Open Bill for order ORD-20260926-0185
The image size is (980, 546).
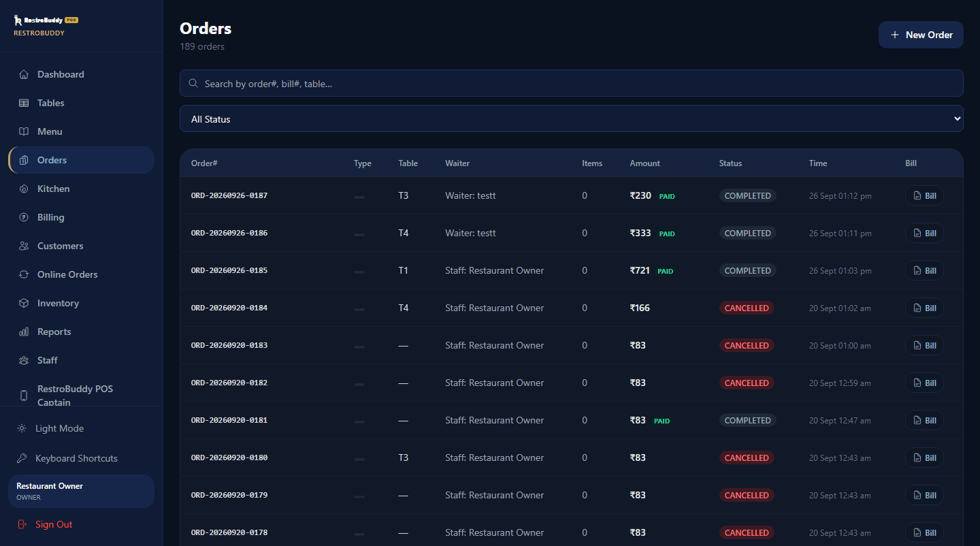point(924,270)
